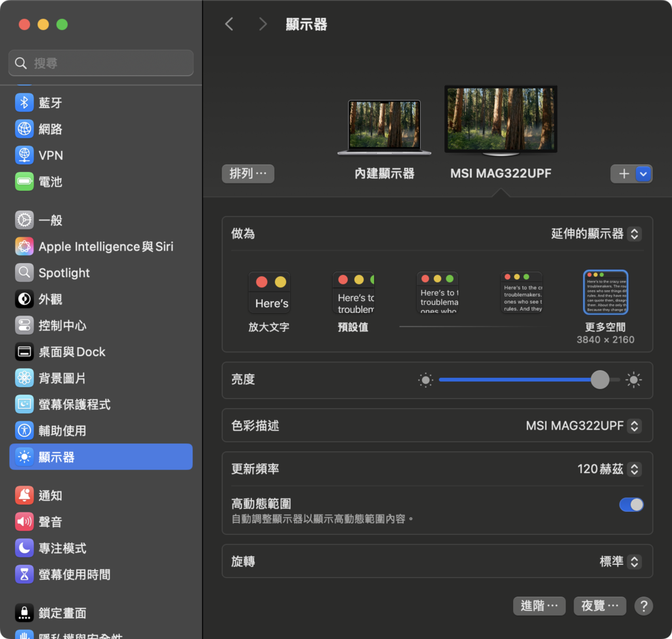Click the blue 亮度 slider track

pos(514,380)
